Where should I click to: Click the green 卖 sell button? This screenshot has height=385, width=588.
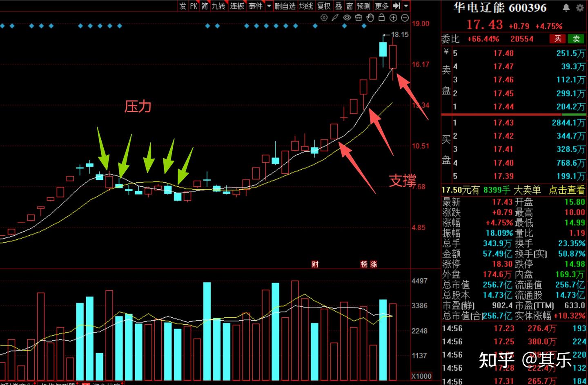pos(576,39)
